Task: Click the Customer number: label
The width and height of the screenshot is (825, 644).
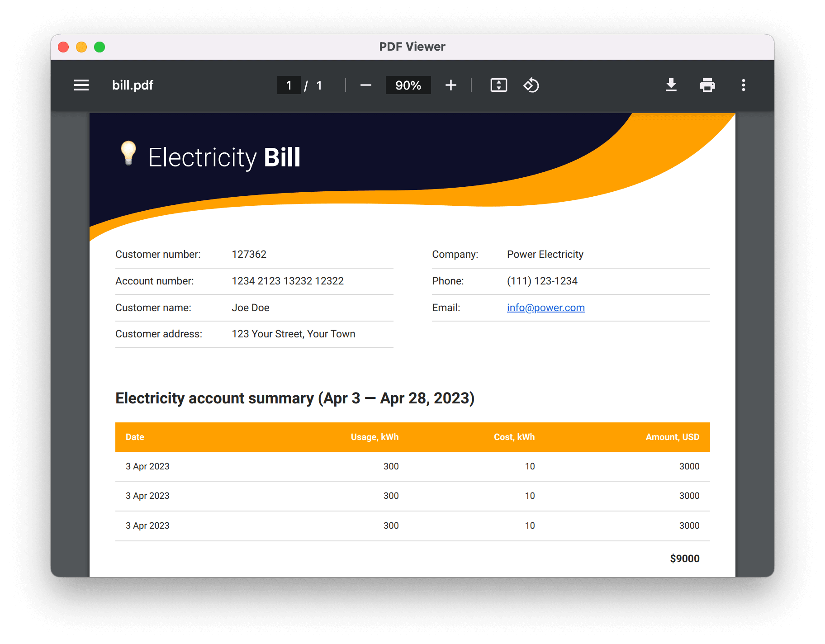Action: [158, 254]
